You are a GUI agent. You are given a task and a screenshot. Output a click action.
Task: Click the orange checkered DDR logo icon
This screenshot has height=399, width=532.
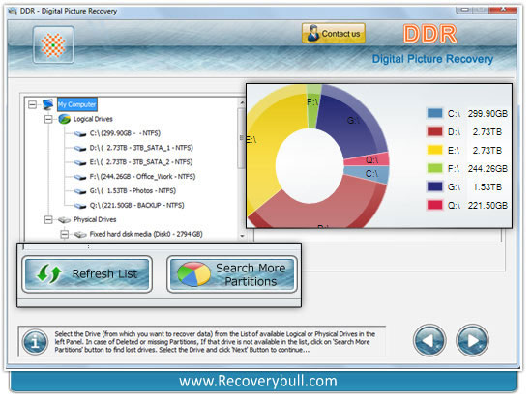(53, 44)
